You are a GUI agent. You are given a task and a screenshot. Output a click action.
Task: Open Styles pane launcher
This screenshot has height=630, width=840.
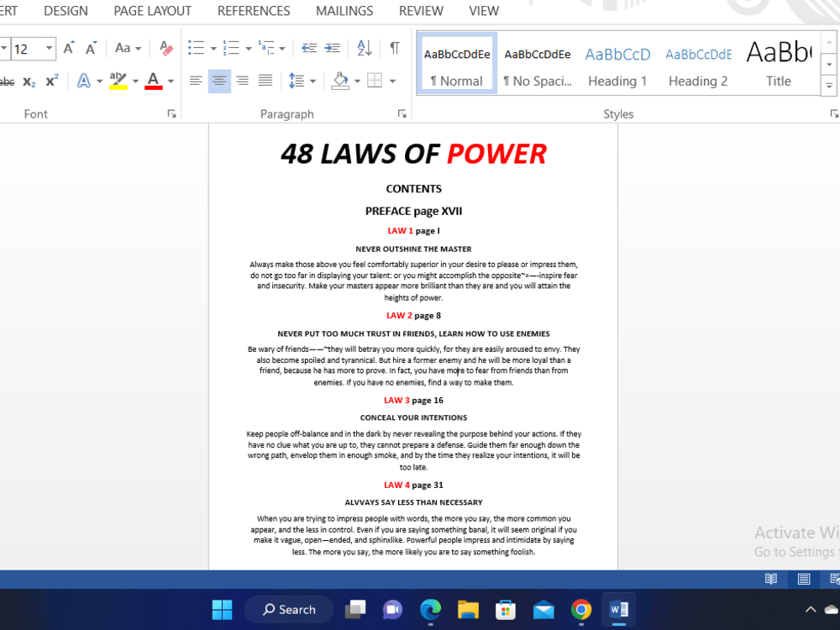point(834,113)
